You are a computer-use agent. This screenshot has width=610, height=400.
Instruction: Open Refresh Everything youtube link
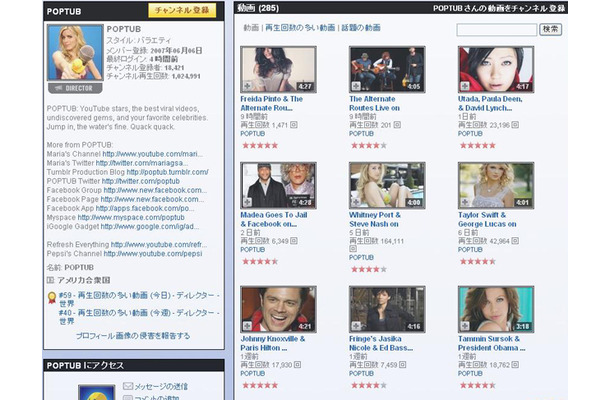pyautogui.click(x=159, y=244)
